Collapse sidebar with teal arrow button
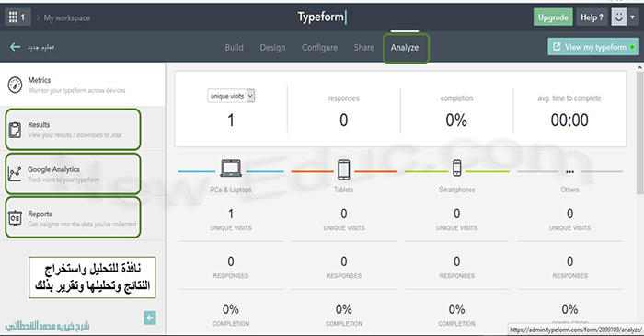This screenshot has height=336, width=644. point(150,318)
